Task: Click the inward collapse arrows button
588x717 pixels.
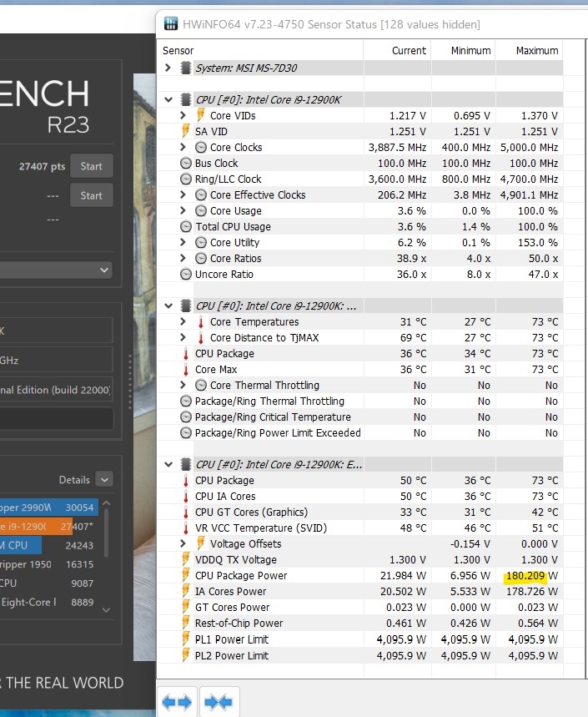Action: tap(219, 702)
